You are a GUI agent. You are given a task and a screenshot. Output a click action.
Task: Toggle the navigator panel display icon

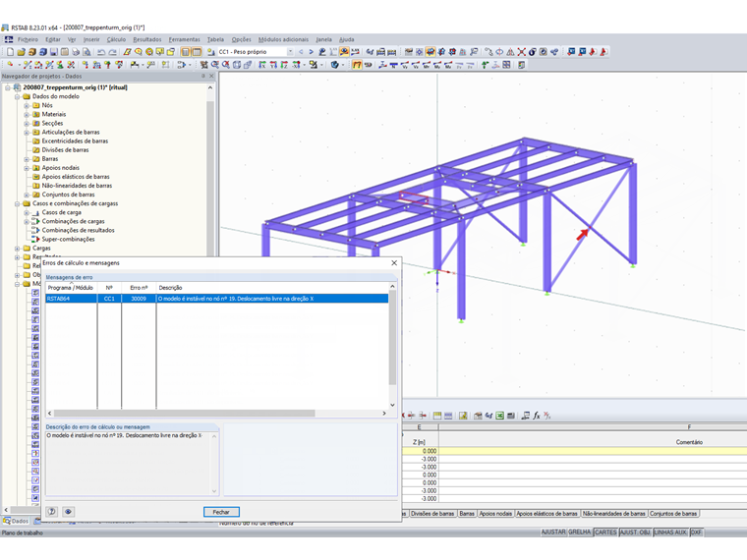(186, 52)
